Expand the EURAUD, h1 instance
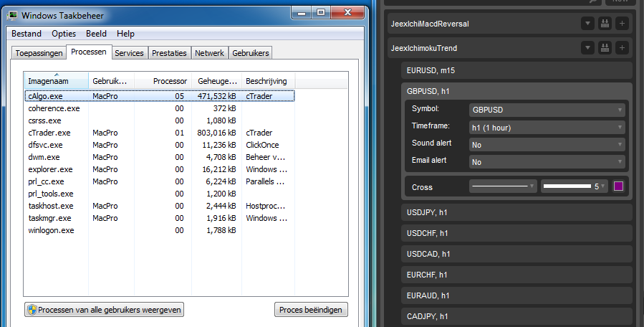This screenshot has height=327, width=644. coord(516,295)
